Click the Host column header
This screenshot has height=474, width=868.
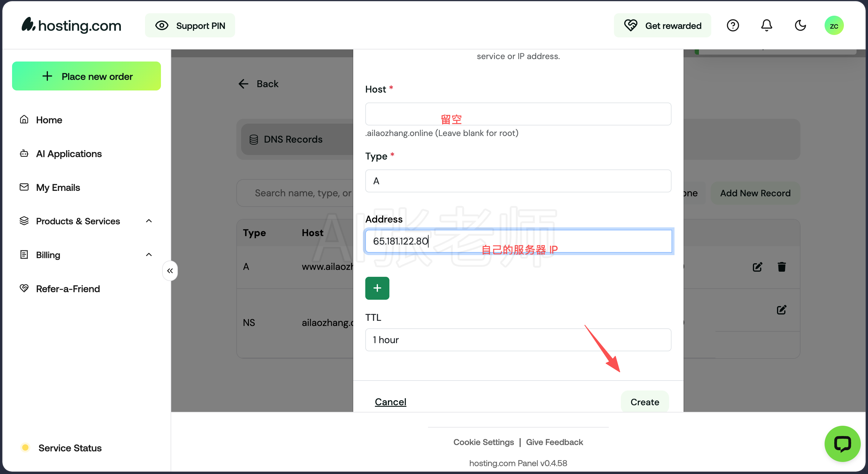pyautogui.click(x=312, y=232)
